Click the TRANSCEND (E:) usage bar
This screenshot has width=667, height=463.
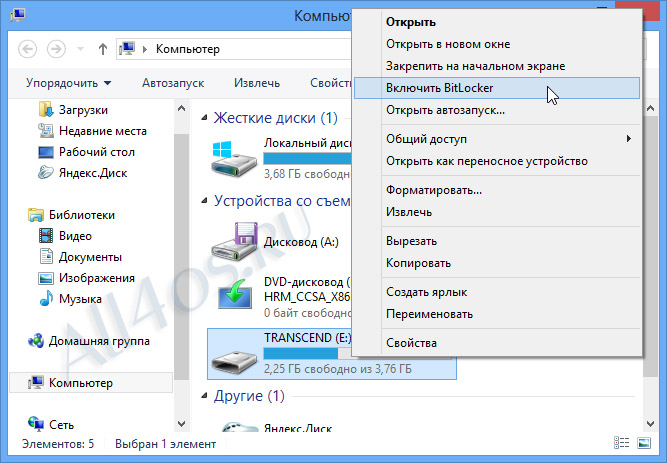[x=308, y=353]
